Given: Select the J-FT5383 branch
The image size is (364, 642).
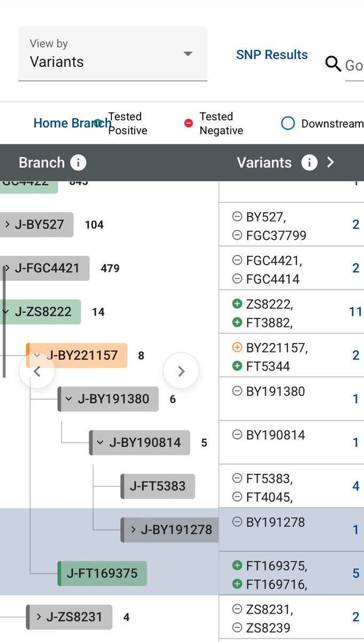Looking at the screenshot, I should coord(158,486).
